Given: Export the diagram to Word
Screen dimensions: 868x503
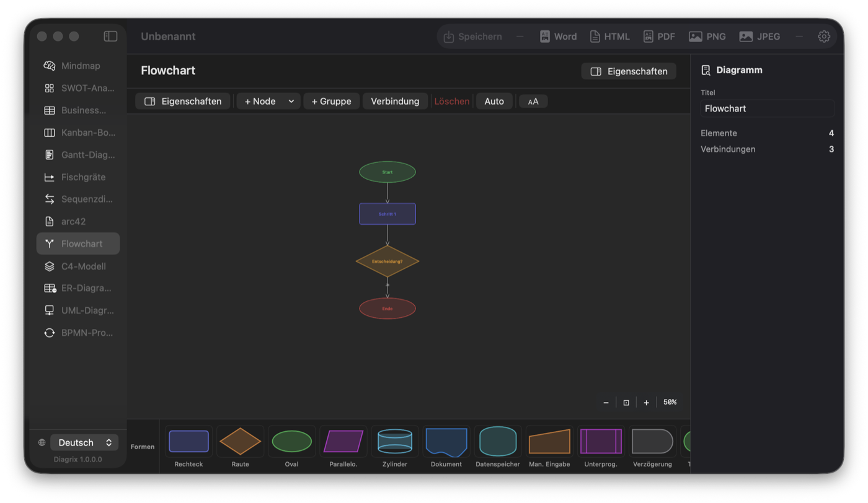Looking at the screenshot, I should pos(558,37).
